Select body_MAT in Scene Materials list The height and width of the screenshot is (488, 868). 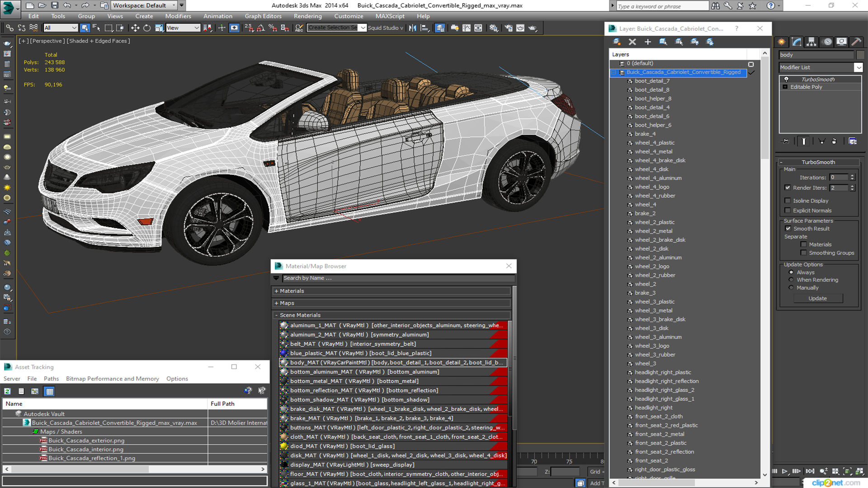click(x=393, y=362)
